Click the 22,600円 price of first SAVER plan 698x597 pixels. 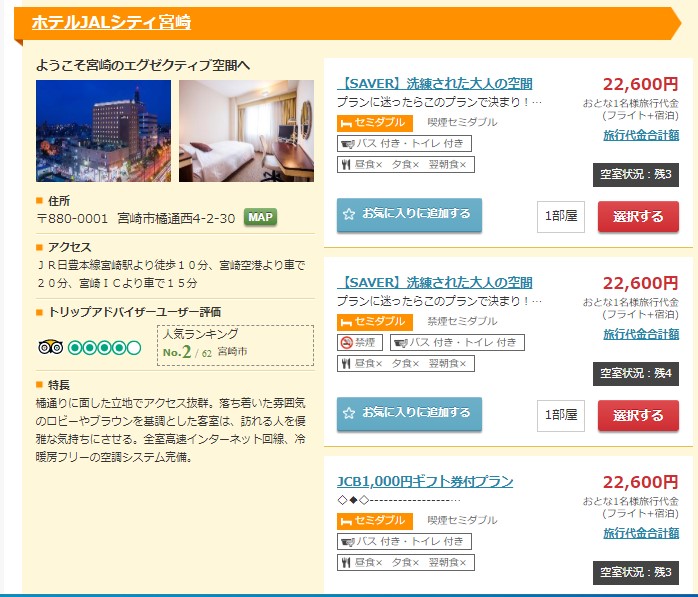[x=640, y=84]
